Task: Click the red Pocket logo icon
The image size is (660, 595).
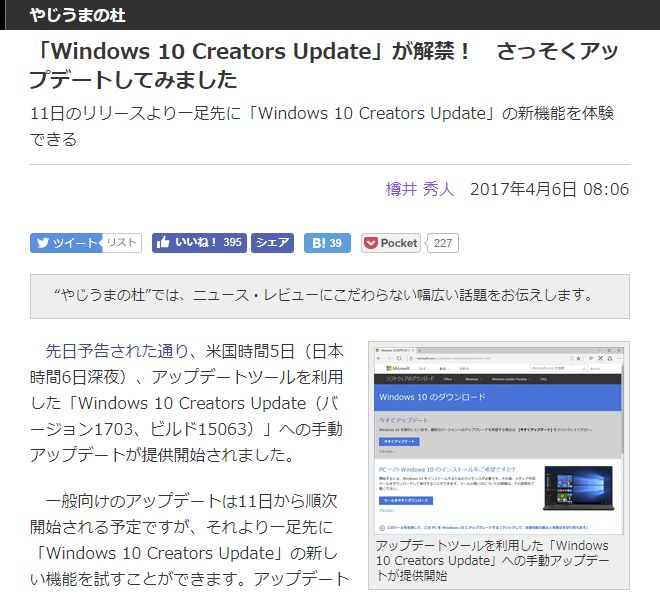Action: (x=371, y=243)
